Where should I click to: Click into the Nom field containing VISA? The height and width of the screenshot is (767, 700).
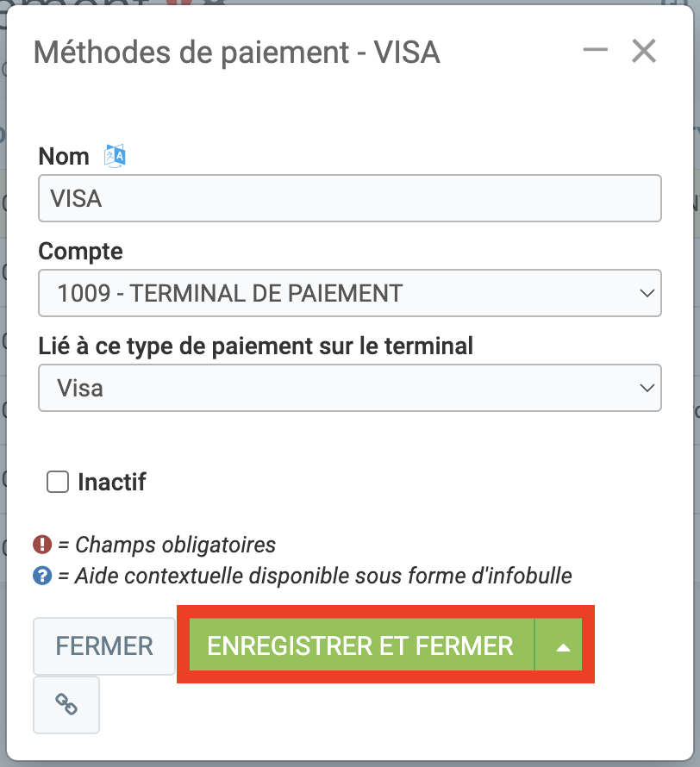tap(350, 199)
